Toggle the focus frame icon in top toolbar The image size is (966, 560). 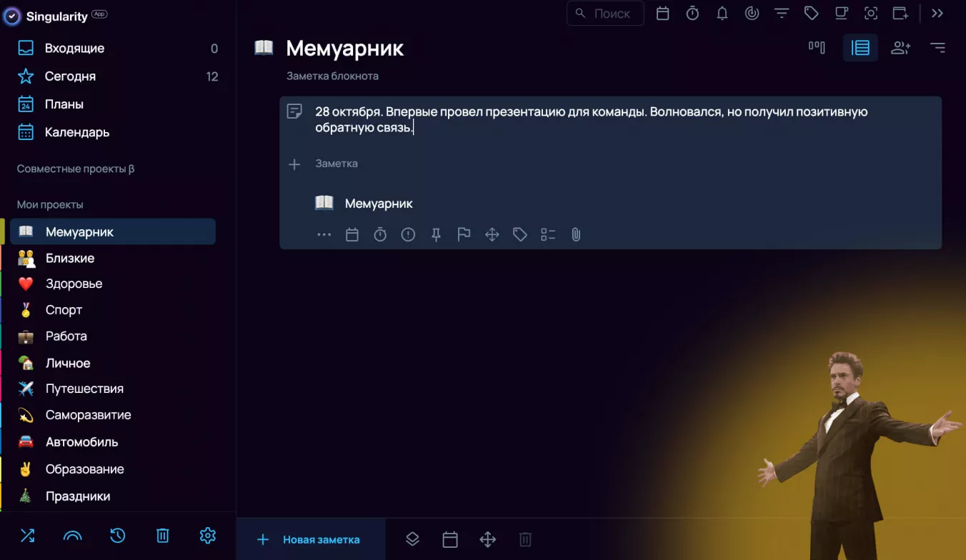pos(871,13)
